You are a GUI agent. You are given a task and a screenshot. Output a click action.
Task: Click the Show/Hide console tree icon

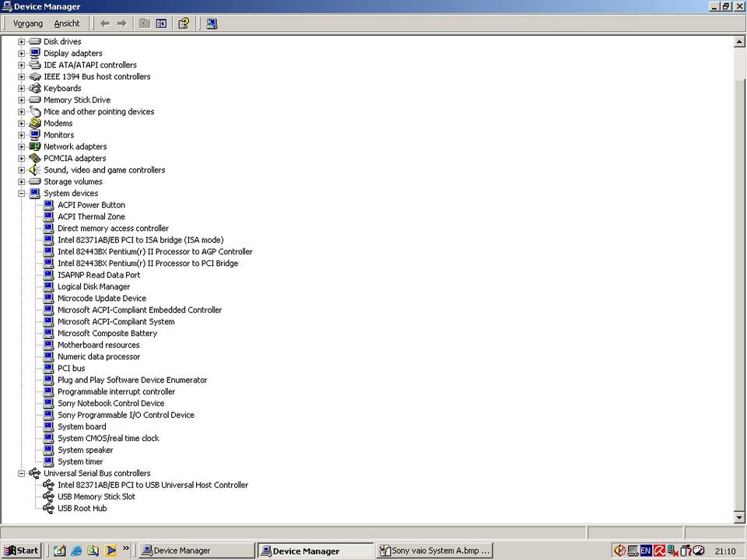pos(162,23)
